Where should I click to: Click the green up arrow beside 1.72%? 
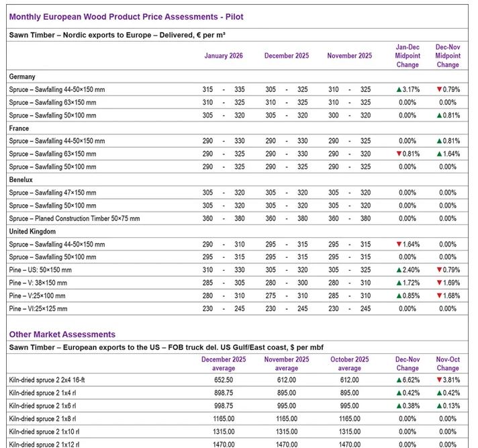tap(399, 283)
